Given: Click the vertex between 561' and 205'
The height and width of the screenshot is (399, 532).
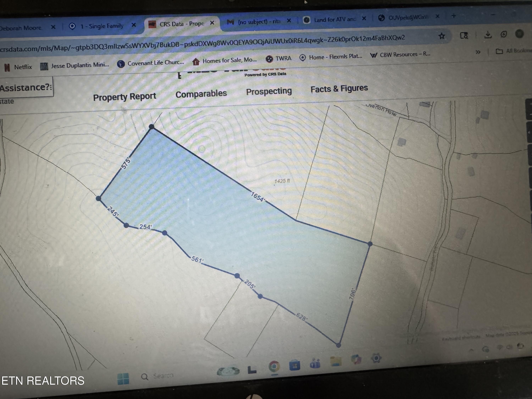Looking at the screenshot, I should coord(237,276).
